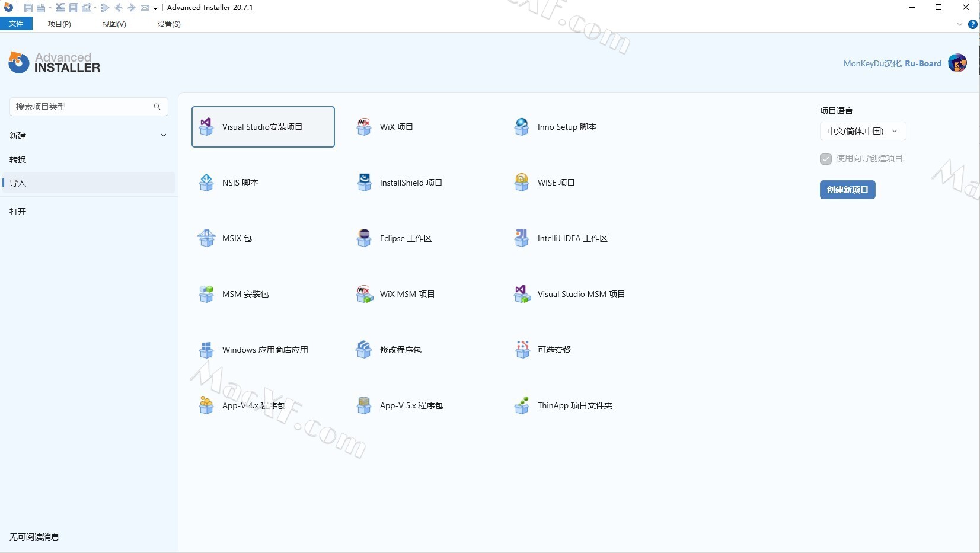The height and width of the screenshot is (553, 980).
Task: Open the 视图(V) menu
Action: point(114,24)
